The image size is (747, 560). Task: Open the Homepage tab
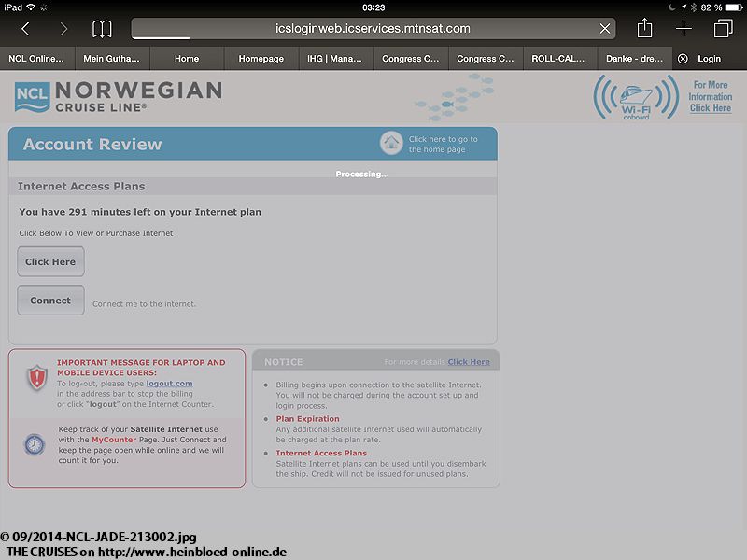(261, 59)
